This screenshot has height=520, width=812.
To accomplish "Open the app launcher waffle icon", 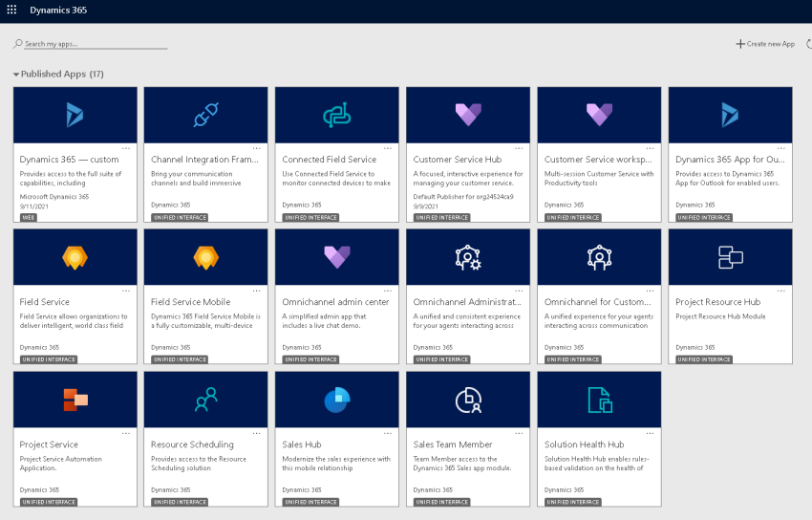I will coord(11,10).
